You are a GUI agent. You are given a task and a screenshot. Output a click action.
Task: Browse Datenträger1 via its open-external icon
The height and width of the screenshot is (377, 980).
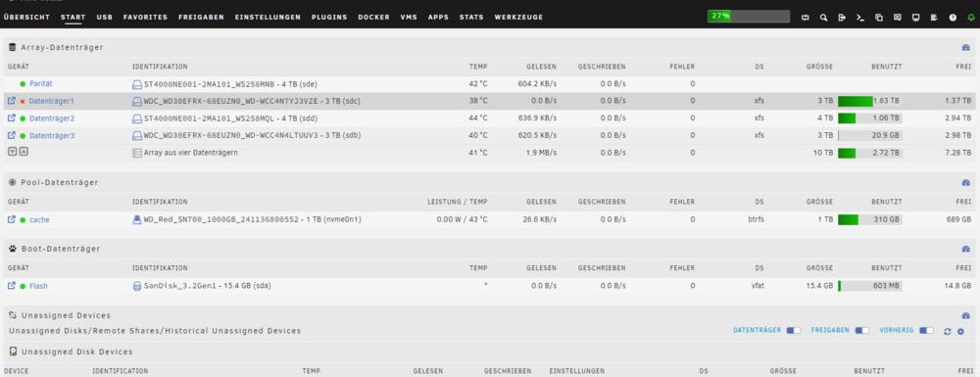(11, 101)
